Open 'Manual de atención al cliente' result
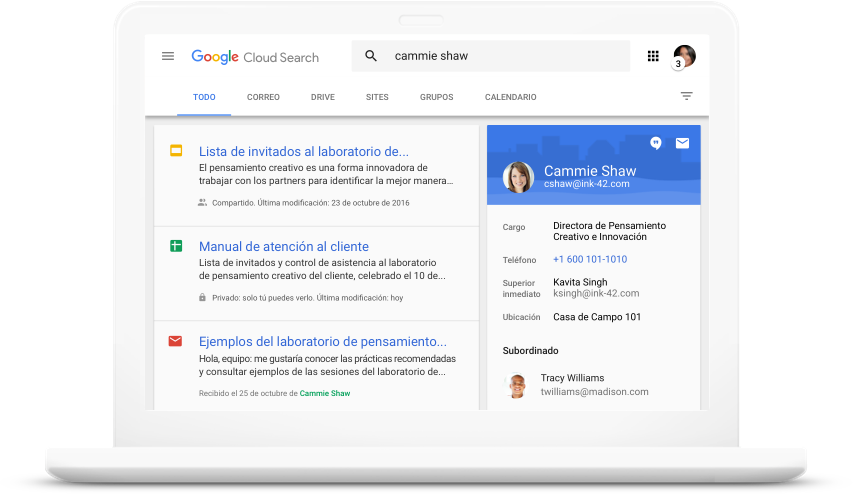Image resolution: width=853 pixels, height=495 pixels. (x=283, y=246)
